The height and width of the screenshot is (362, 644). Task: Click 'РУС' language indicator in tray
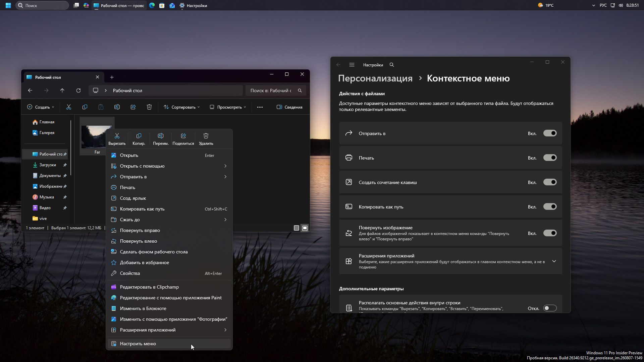coord(603,5)
